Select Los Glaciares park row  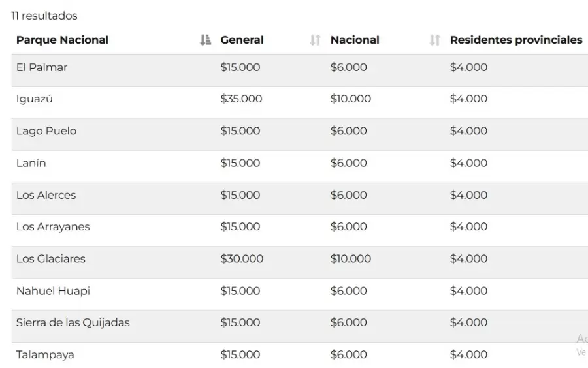(x=51, y=259)
